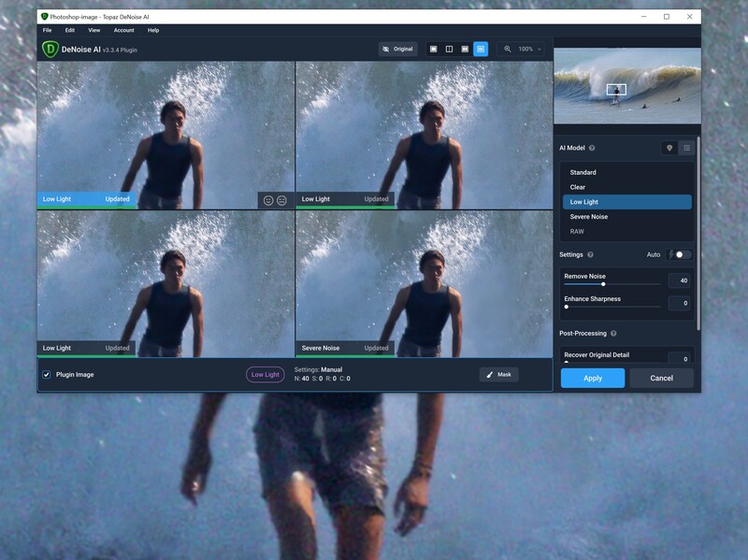Image resolution: width=748 pixels, height=560 pixels.
Task: Select the top-left highlighted Low Light preview label
Action: 86,199
